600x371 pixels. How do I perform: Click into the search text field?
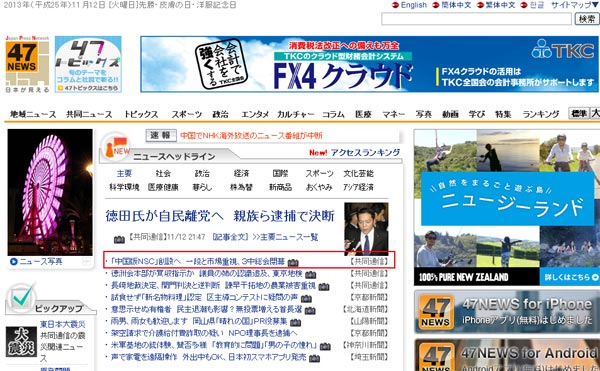click(x=476, y=19)
